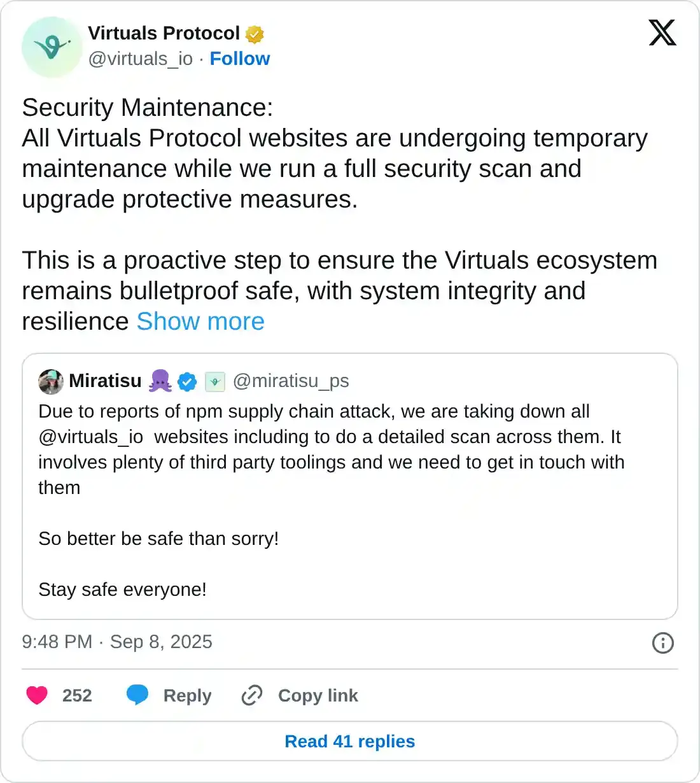Open Read 41 replies
Image resolution: width=700 pixels, height=783 pixels.
click(350, 741)
